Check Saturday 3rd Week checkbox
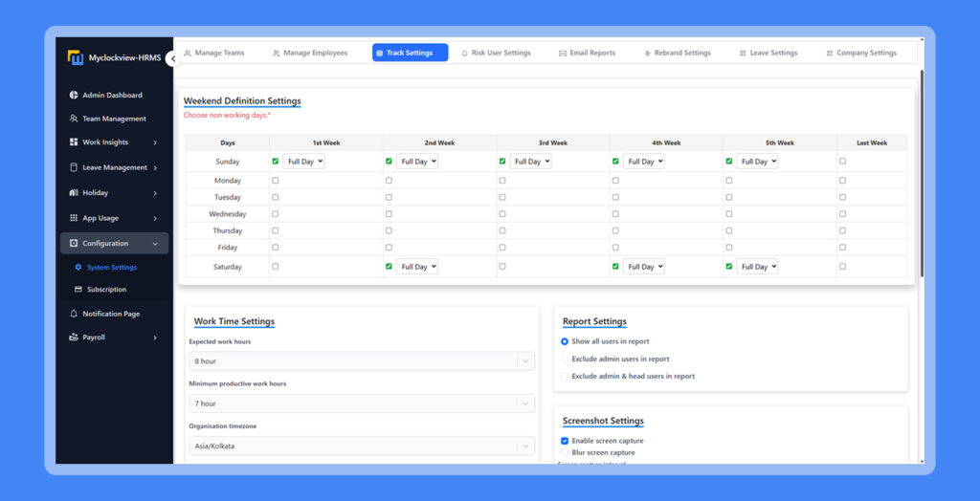Image resolution: width=980 pixels, height=501 pixels. click(x=502, y=267)
